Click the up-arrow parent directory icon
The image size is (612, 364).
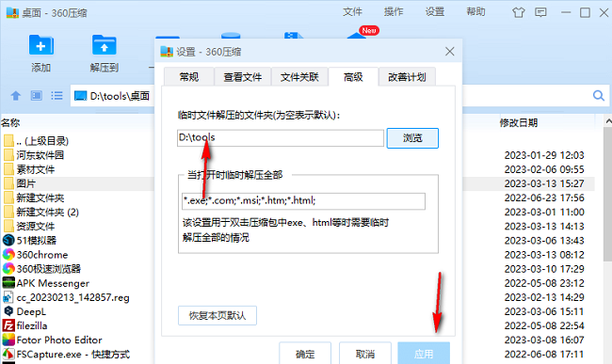coord(16,96)
